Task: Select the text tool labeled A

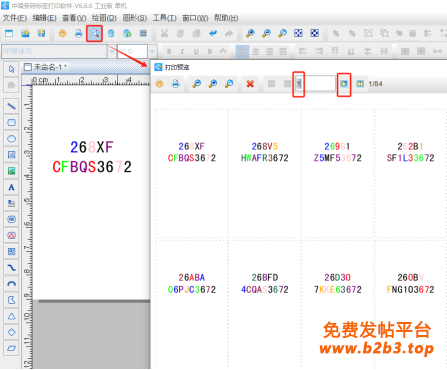Action: [12, 187]
